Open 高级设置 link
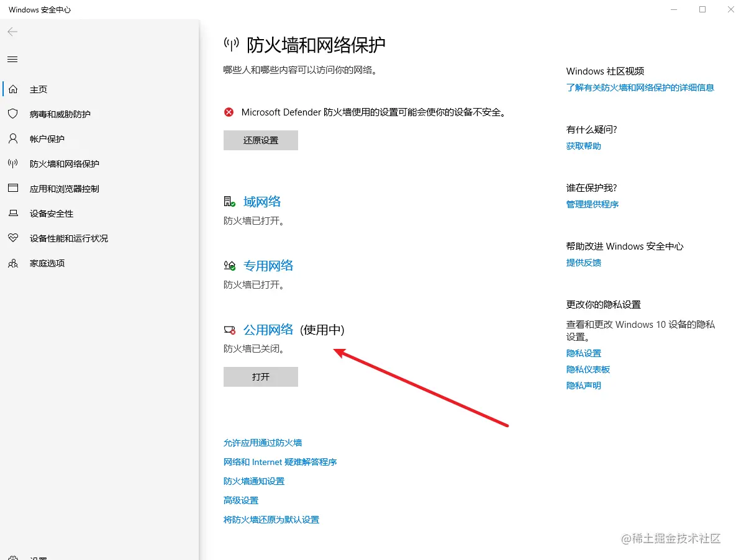 pos(241,500)
